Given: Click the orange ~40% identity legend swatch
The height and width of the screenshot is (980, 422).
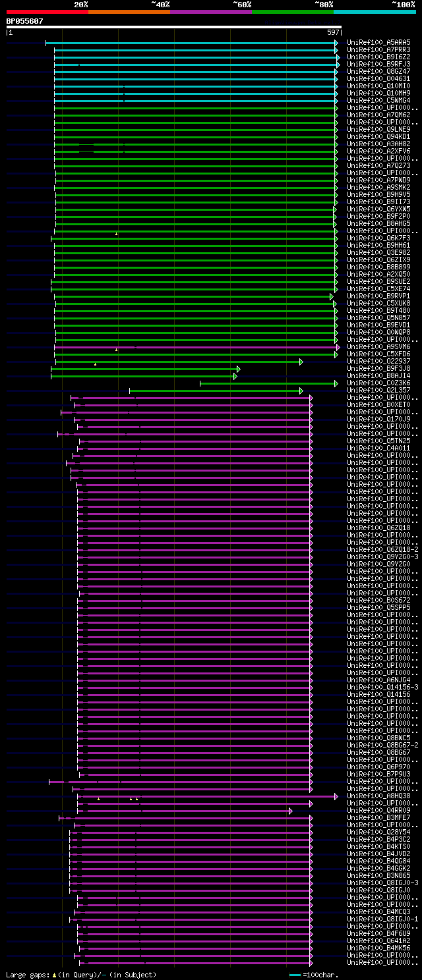Looking at the screenshot, I should (129, 12).
